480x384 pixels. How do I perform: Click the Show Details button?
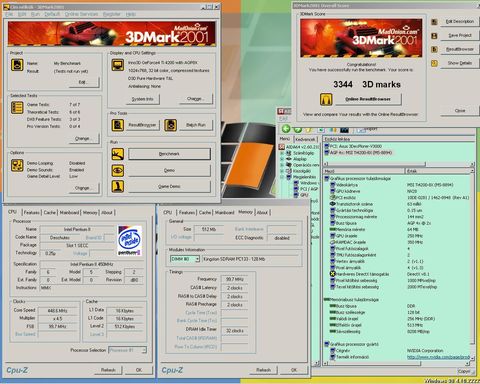coord(460,63)
